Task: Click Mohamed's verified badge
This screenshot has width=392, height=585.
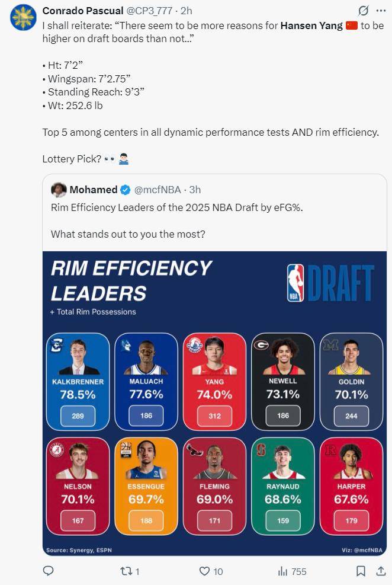Action: pyautogui.click(x=126, y=190)
